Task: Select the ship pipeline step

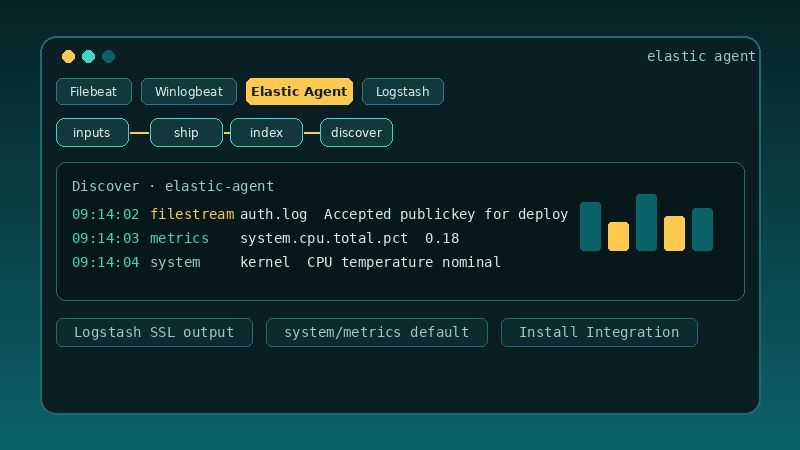Action: (186, 133)
